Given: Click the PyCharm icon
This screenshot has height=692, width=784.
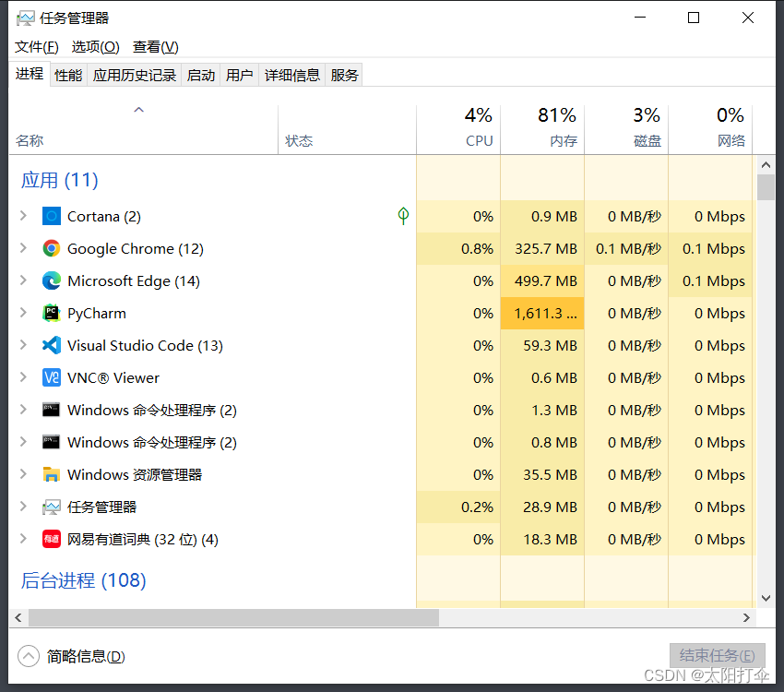Looking at the screenshot, I should click(x=52, y=313).
